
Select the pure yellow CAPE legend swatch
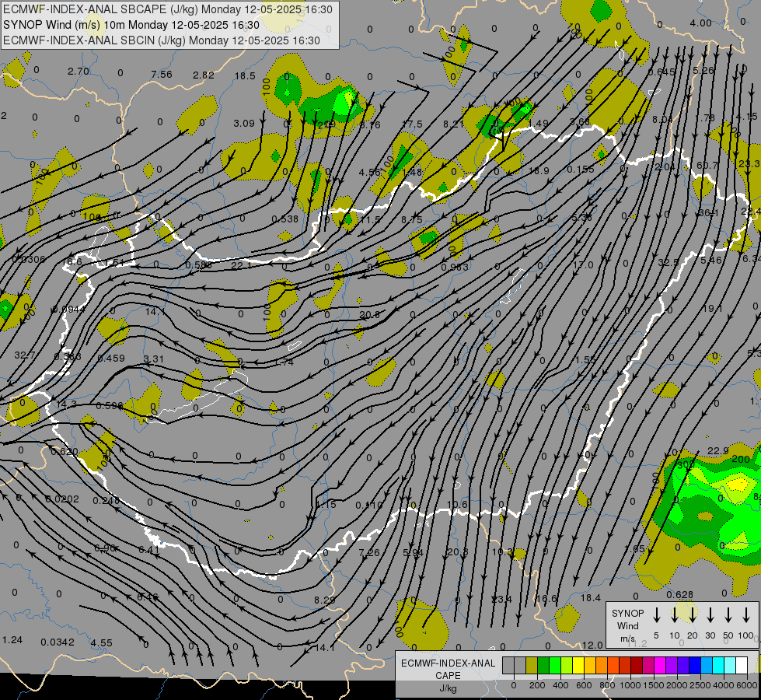578,665
